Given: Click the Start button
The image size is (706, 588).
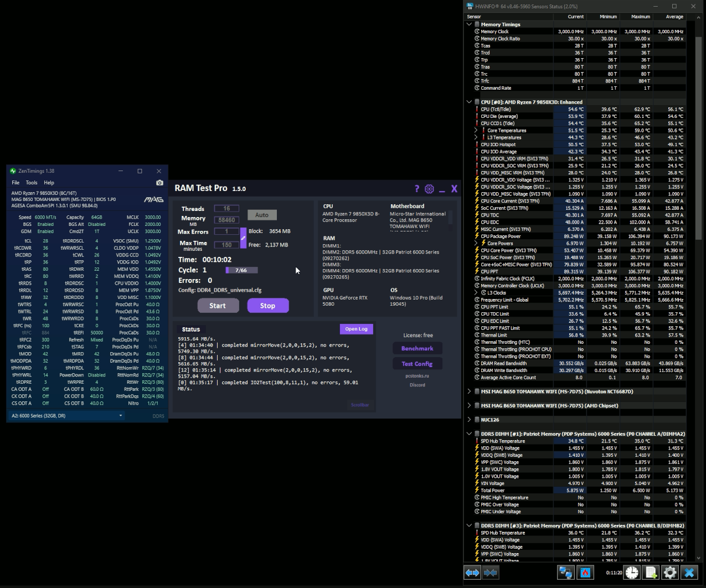Looking at the screenshot, I should (x=218, y=306).
